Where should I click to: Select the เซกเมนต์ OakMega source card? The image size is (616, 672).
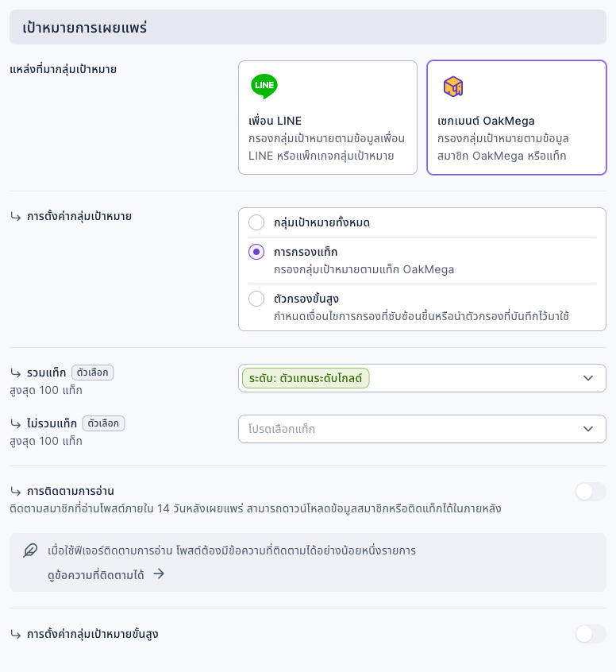coord(517,118)
